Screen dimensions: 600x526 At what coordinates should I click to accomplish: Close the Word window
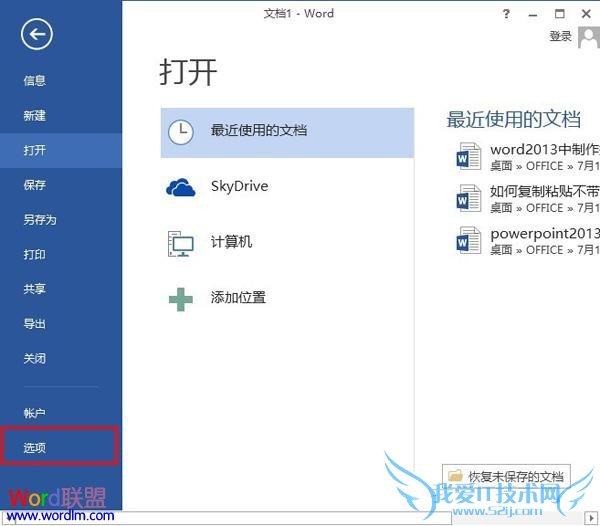click(x=586, y=14)
